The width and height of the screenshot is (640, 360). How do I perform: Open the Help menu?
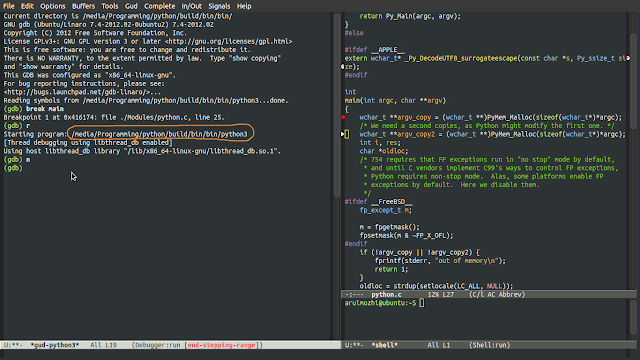[244, 6]
